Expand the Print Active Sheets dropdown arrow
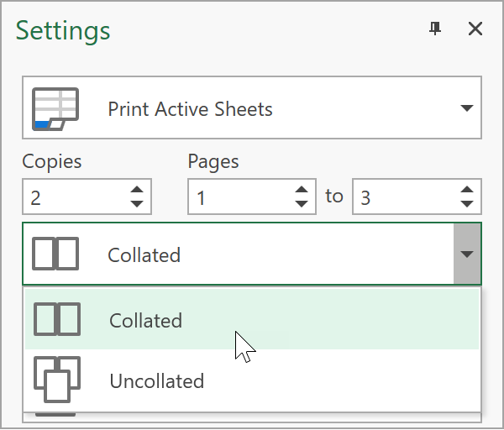Viewport: 504px width, 430px height. coord(467,109)
